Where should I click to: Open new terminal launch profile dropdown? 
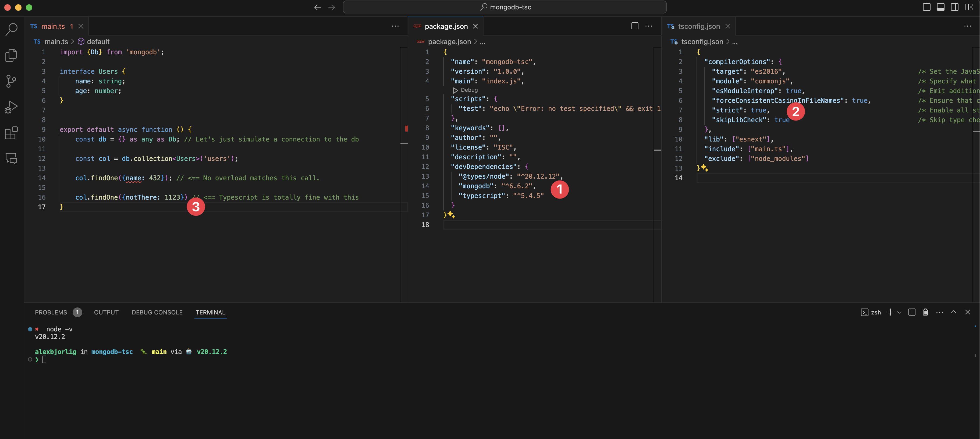(899, 312)
